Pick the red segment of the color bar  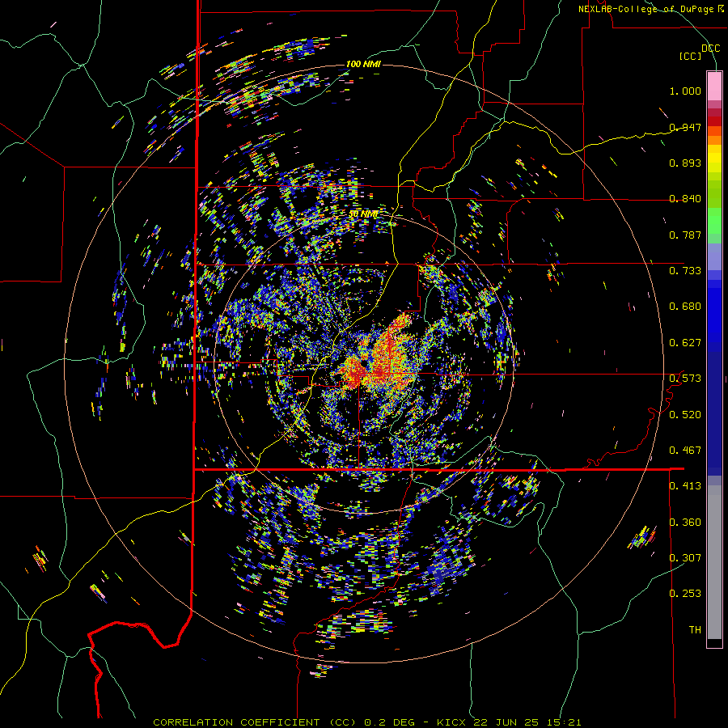(714, 121)
